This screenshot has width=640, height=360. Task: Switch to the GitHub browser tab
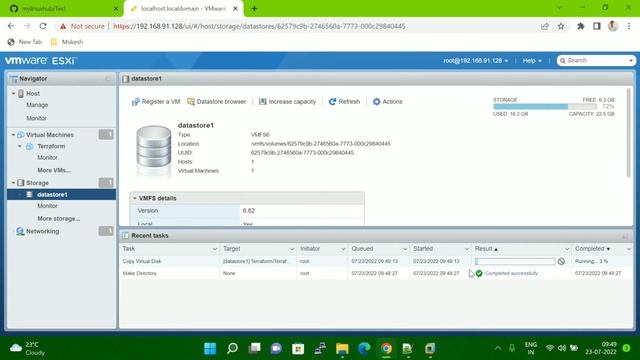(x=63, y=9)
